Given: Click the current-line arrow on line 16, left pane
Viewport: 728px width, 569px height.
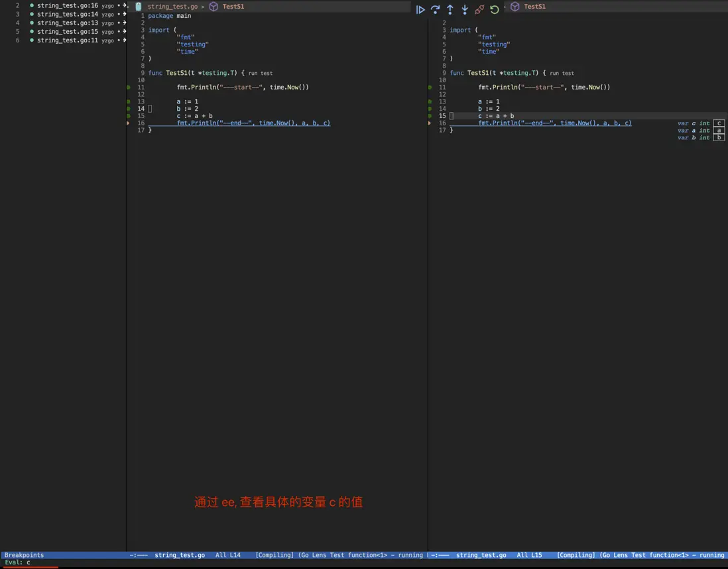Looking at the screenshot, I should pos(128,123).
